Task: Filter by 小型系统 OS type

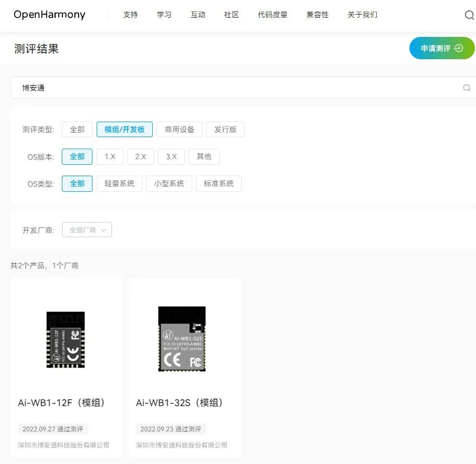Action: [169, 183]
